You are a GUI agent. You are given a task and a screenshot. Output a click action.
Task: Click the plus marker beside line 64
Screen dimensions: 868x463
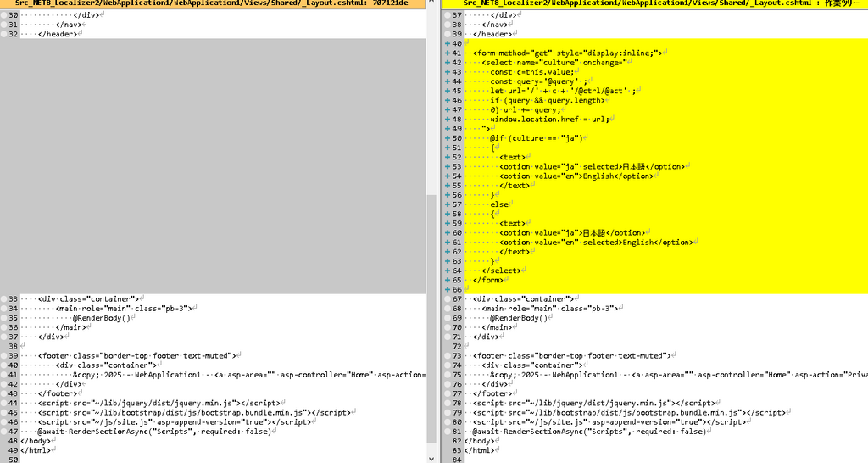click(x=447, y=271)
